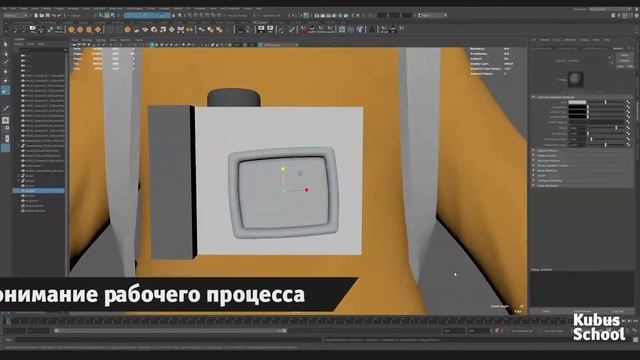Open the Modeling menu set dropdown
640x360 pixels.
(x=16, y=16)
